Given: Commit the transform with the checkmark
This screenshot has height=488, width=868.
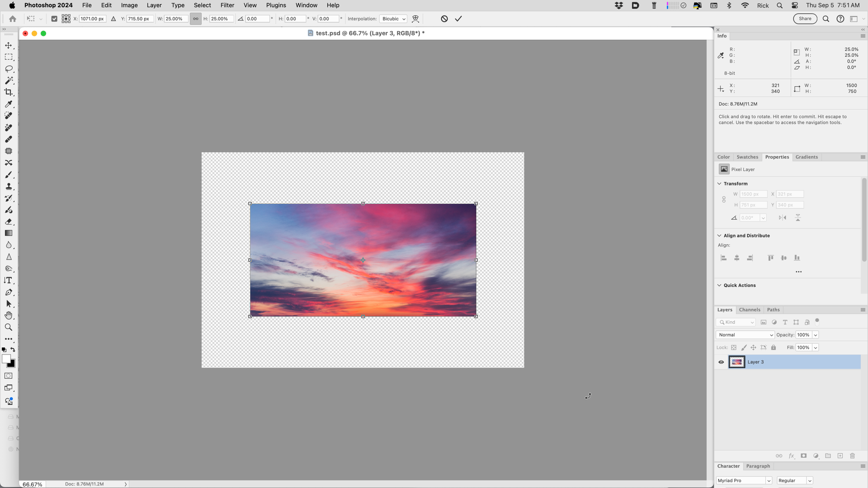Looking at the screenshot, I should pyautogui.click(x=458, y=19).
